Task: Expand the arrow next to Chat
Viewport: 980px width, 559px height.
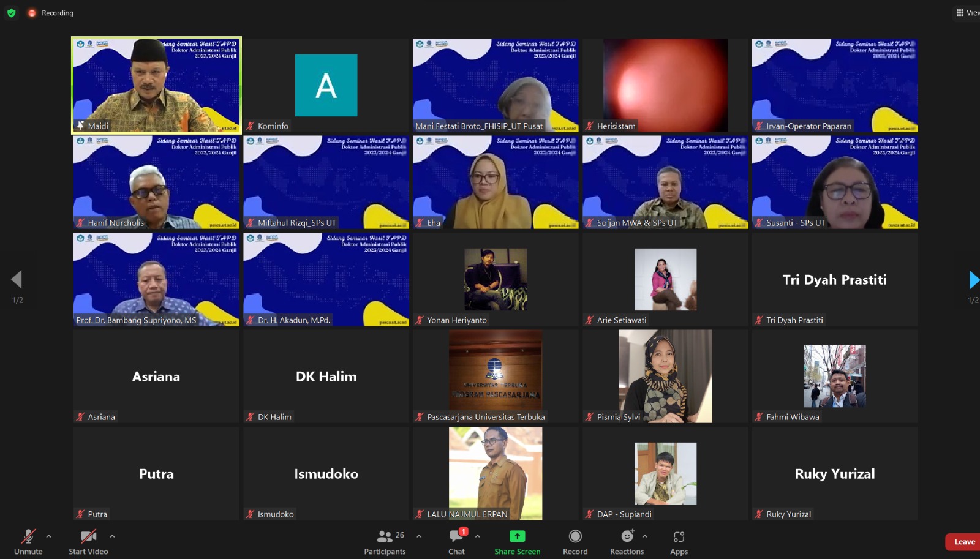Action: point(477,536)
